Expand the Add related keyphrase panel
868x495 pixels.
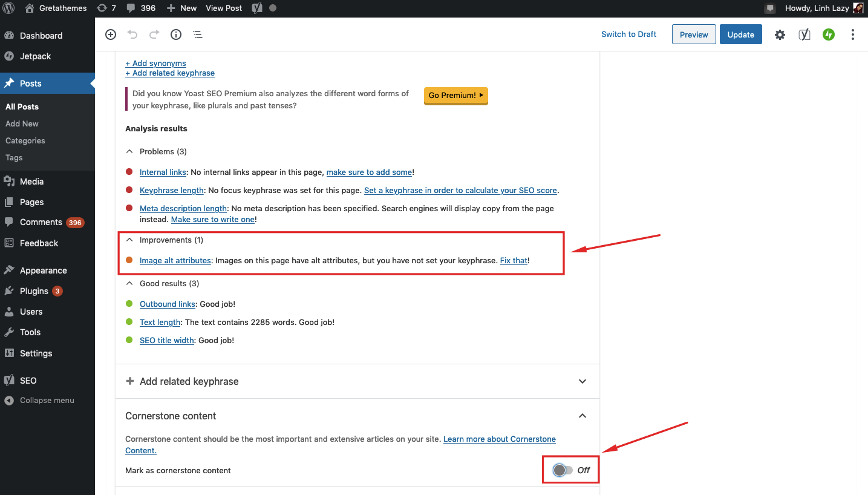tap(357, 381)
